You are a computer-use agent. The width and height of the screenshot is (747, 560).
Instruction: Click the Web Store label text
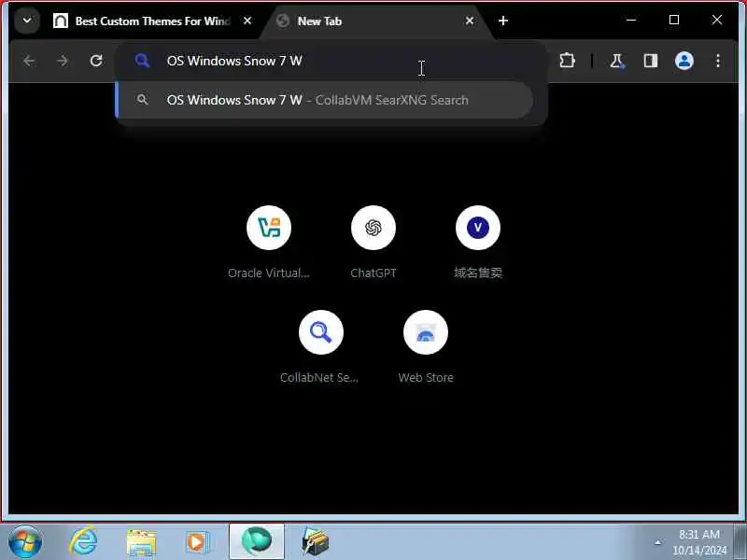426,378
